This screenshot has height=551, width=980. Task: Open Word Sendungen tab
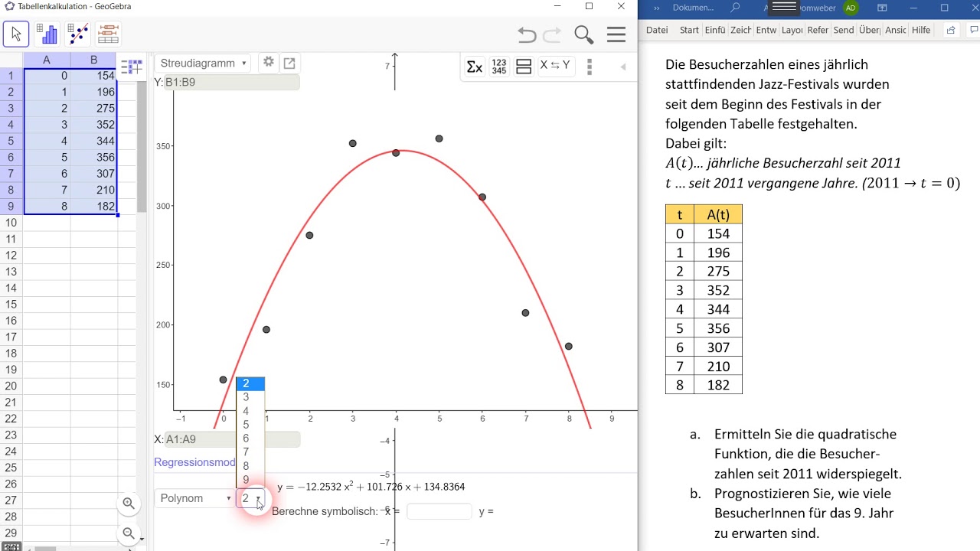click(844, 30)
